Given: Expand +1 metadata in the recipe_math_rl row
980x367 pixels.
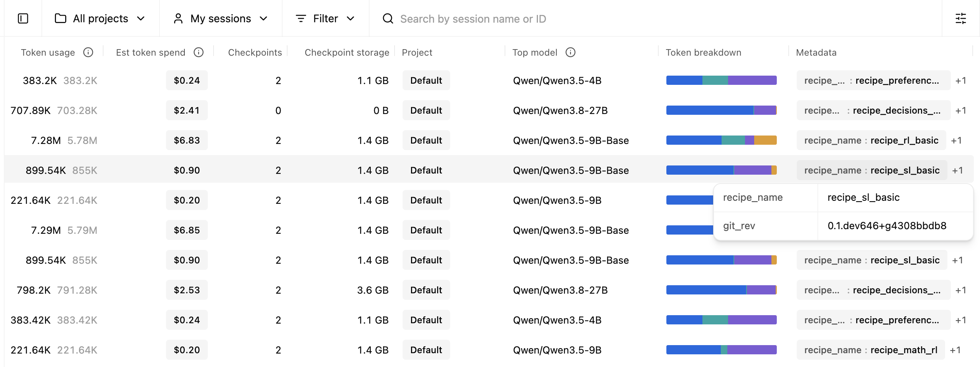Looking at the screenshot, I should click(955, 350).
